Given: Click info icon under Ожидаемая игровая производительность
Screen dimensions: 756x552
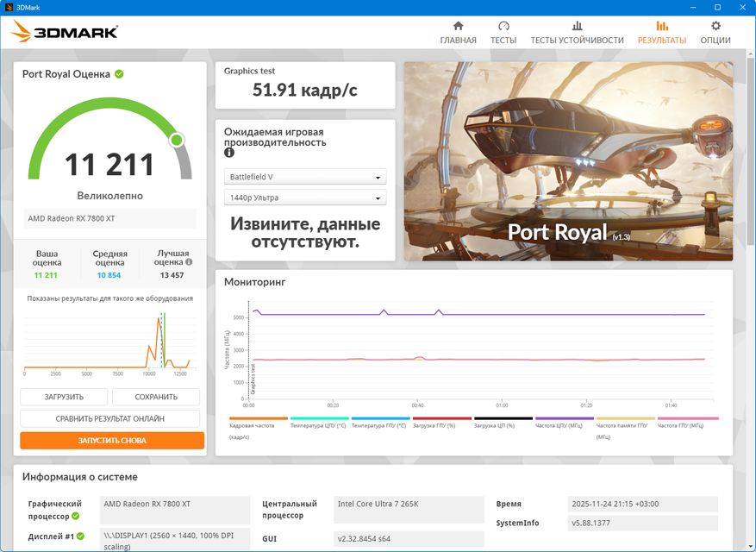Looking at the screenshot, I should click(229, 153).
